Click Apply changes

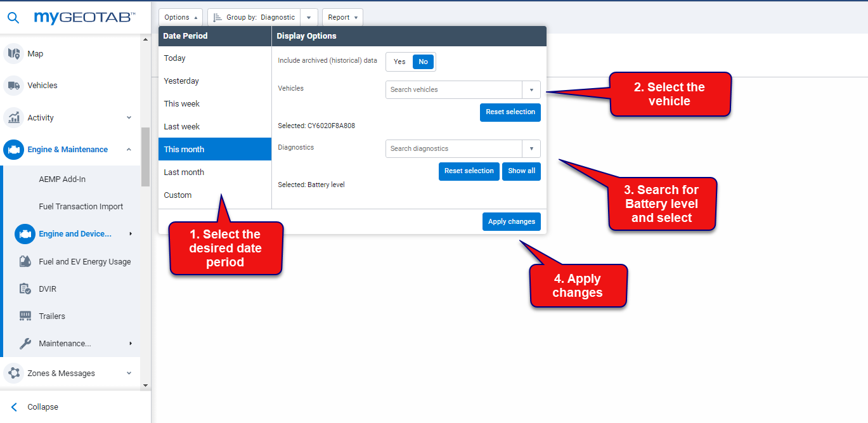coord(512,221)
